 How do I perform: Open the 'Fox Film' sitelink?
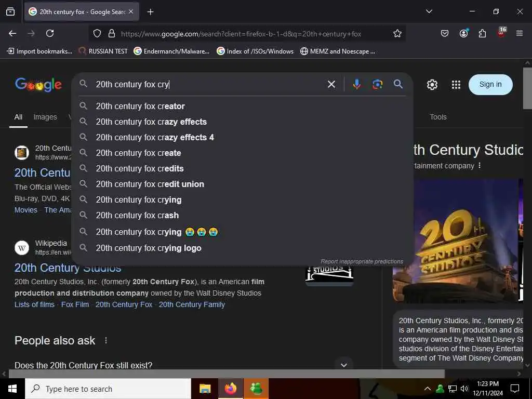pyautogui.click(x=75, y=304)
